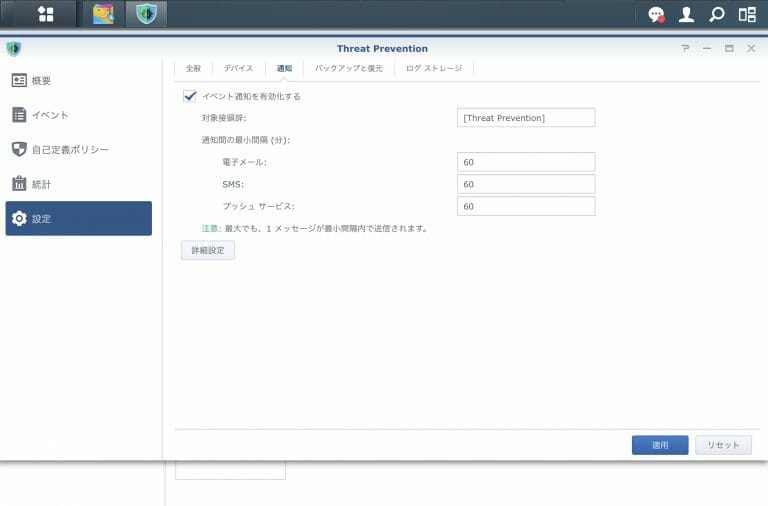This screenshot has width=768, height=506.
Task: Open the widgets panel icon
Action: coord(747,14)
